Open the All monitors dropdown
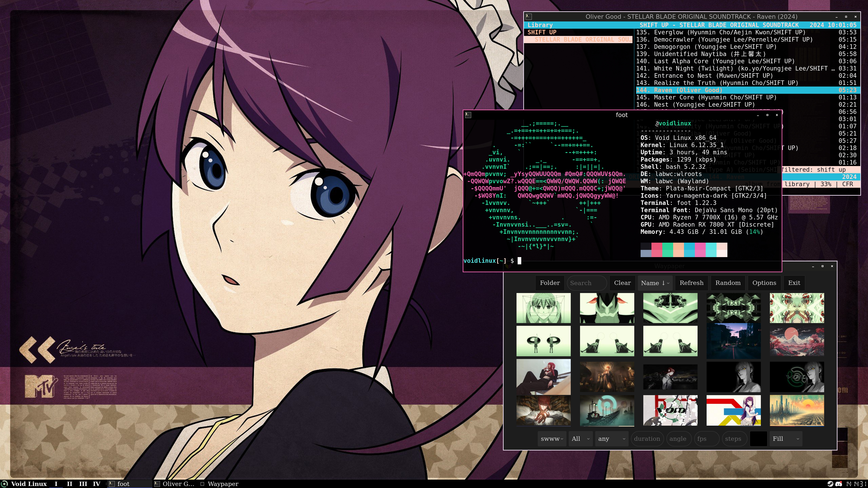 [580, 439]
